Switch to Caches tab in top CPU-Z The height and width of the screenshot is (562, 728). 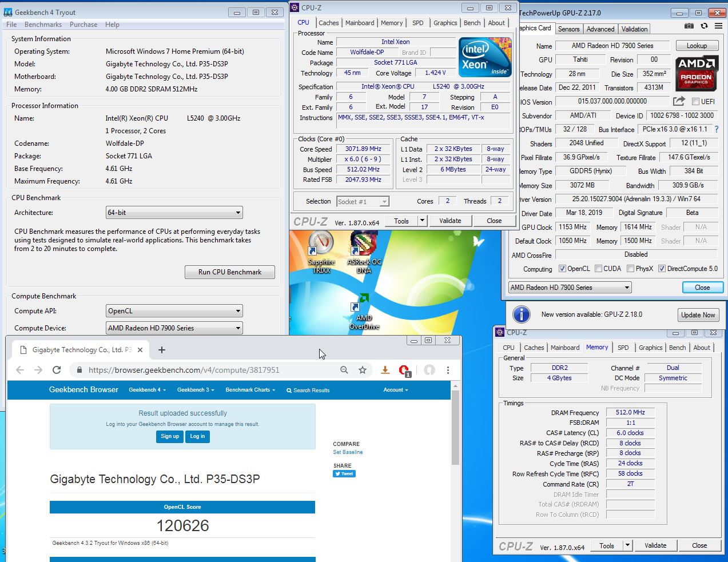click(329, 23)
